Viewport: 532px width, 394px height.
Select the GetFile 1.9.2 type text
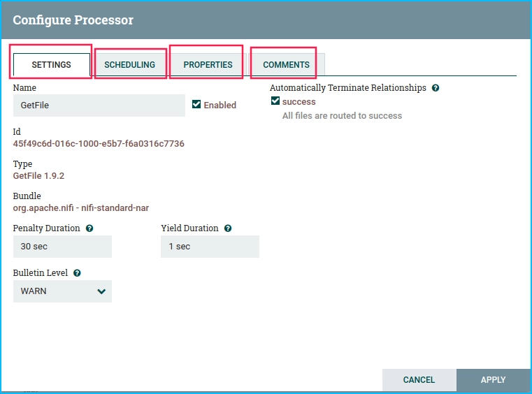pyautogui.click(x=38, y=176)
